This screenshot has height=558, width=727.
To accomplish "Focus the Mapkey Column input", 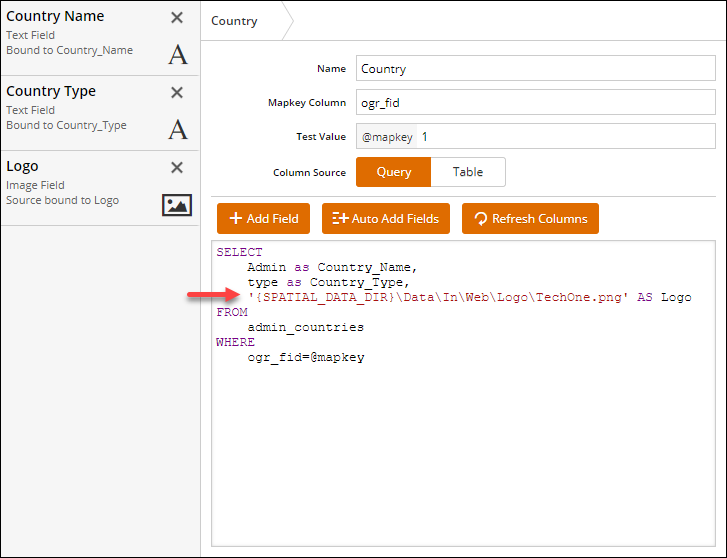I will click(x=535, y=103).
